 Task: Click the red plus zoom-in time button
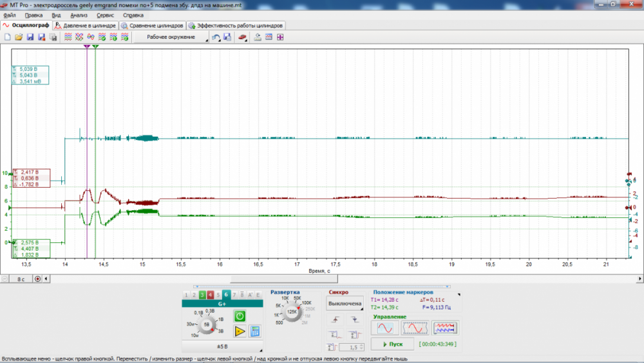click(x=37, y=279)
